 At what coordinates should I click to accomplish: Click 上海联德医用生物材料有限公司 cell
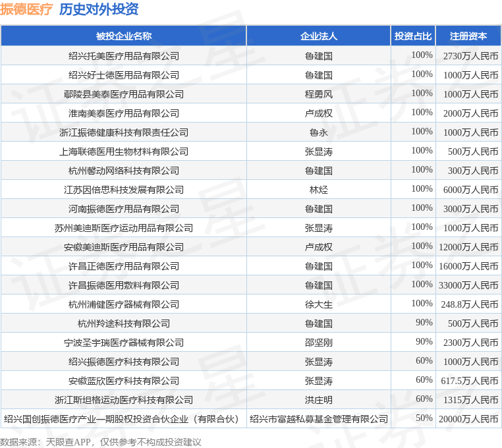click(124, 152)
